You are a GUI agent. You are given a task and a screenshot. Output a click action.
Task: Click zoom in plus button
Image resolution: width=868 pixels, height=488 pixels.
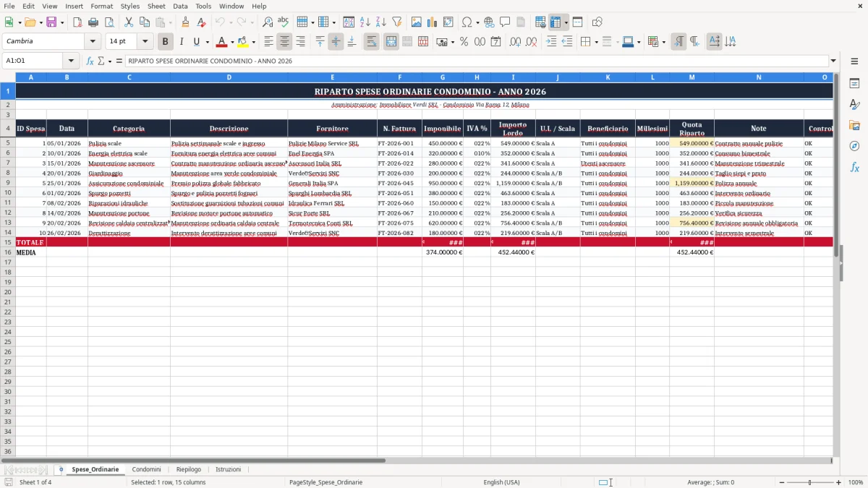coord(839,482)
